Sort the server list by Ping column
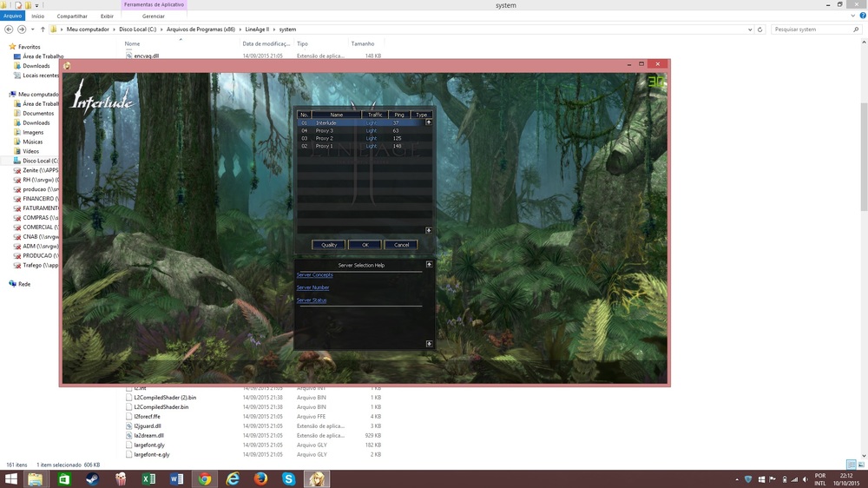Image resolution: width=868 pixels, height=488 pixels. [398, 115]
